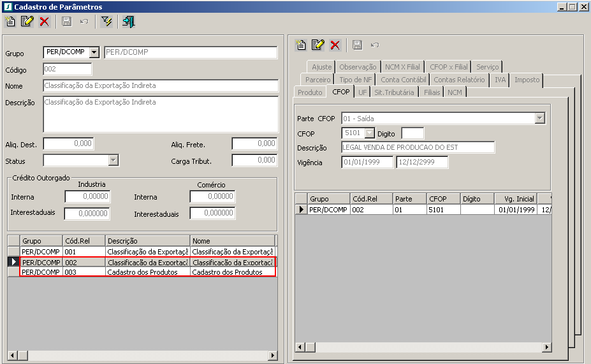Click the Parte column header in right grid
The height and width of the screenshot is (364, 591).
click(x=410, y=199)
